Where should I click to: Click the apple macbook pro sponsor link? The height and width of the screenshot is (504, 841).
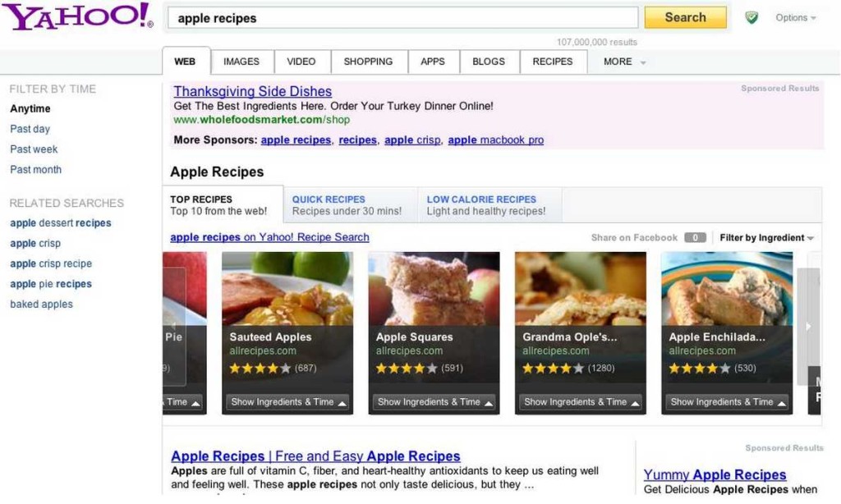pyautogui.click(x=496, y=140)
